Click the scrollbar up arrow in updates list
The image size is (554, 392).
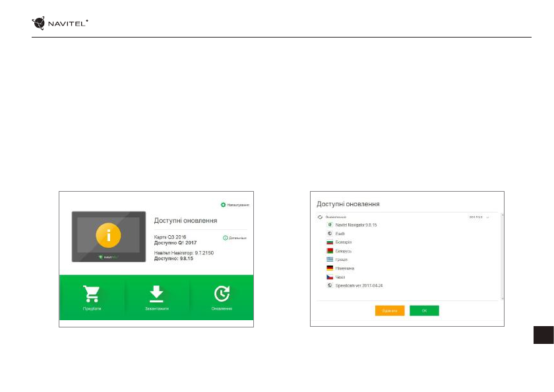[503, 215]
